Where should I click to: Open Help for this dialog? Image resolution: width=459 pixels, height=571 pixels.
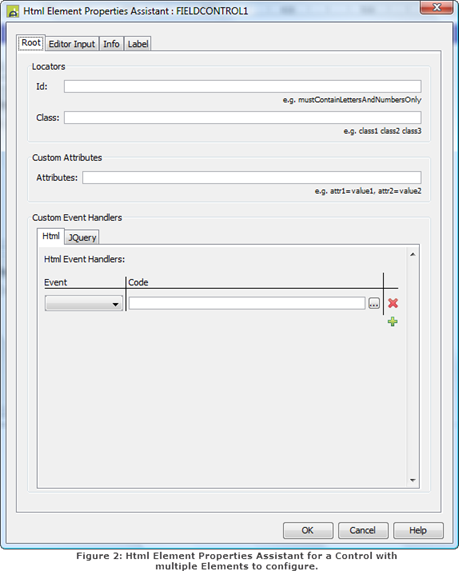coord(418,530)
